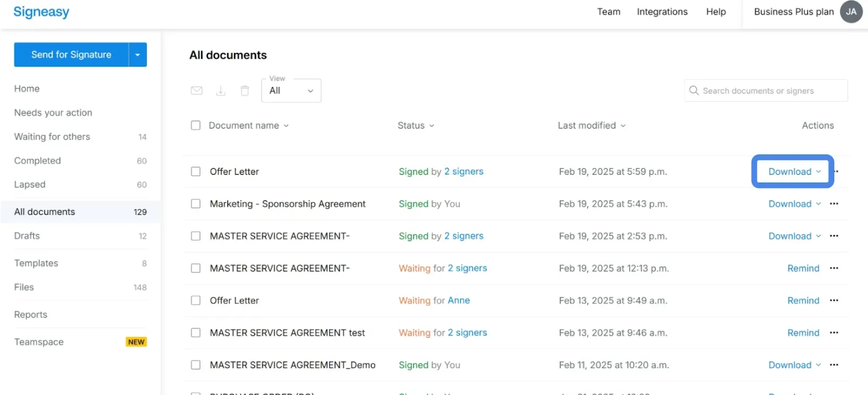
Task: Check the Marketing - Sponsorship Agreement row
Action: (196, 204)
